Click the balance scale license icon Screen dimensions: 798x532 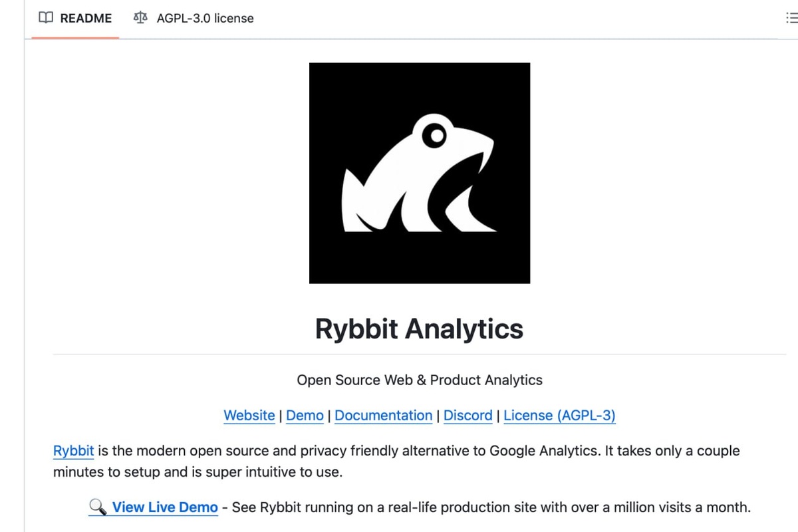(x=140, y=18)
